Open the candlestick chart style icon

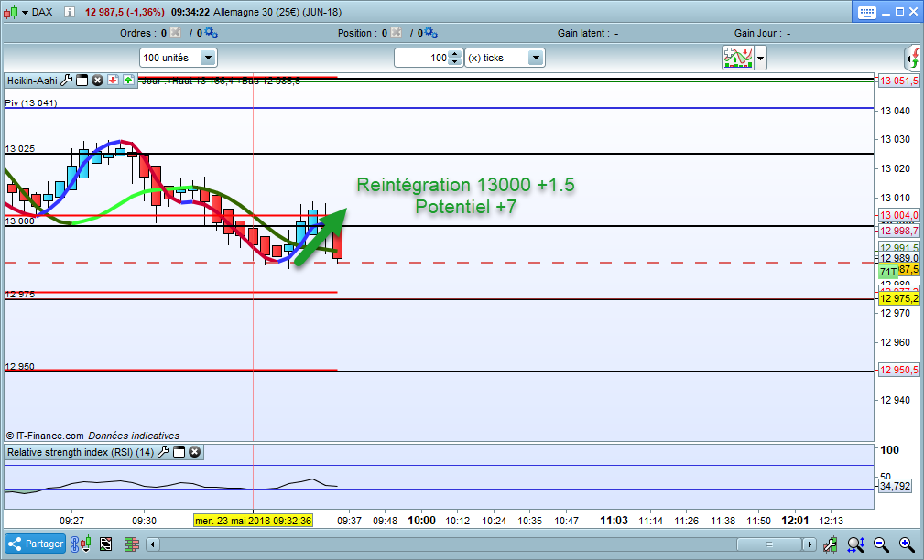10,12
